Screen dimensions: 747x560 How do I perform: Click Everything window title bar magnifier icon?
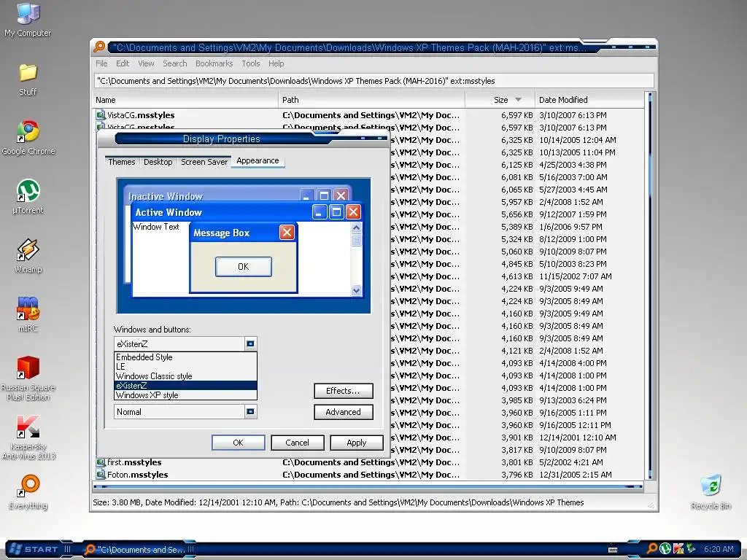99,47
